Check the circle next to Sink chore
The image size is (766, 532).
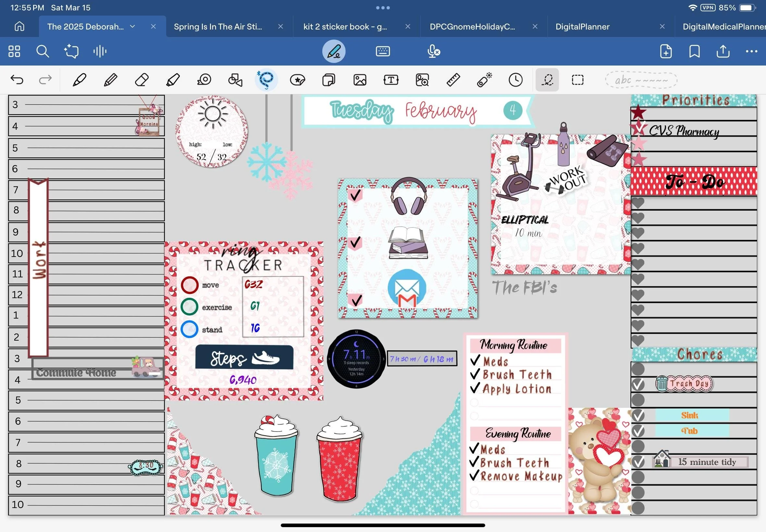(x=638, y=415)
